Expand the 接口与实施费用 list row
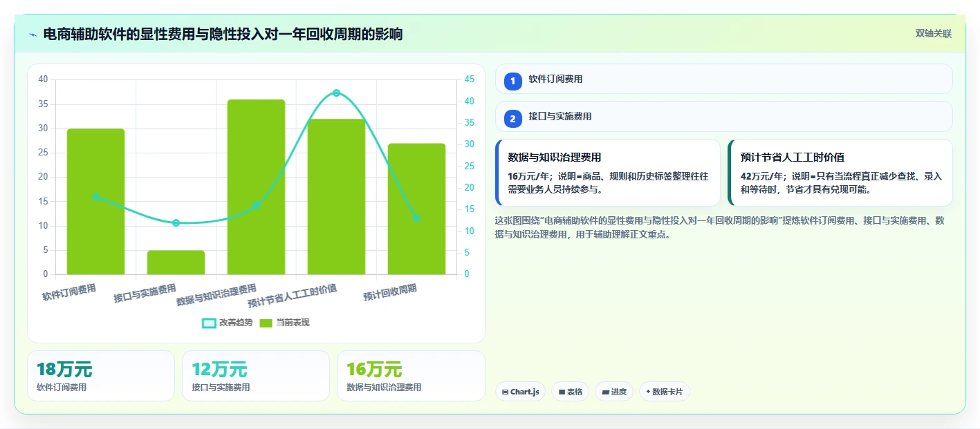This screenshot has width=980, height=429. 723,116
